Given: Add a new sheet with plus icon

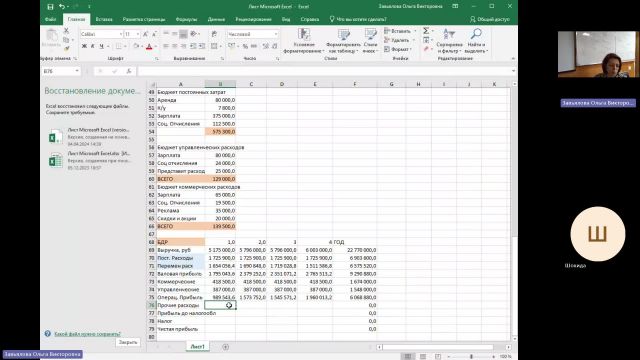Looking at the screenshot, I should click(x=225, y=347).
